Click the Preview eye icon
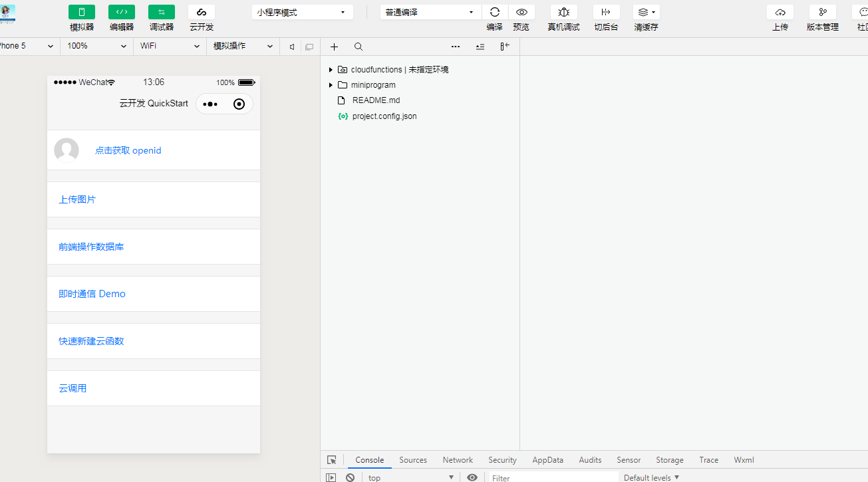 click(521, 13)
